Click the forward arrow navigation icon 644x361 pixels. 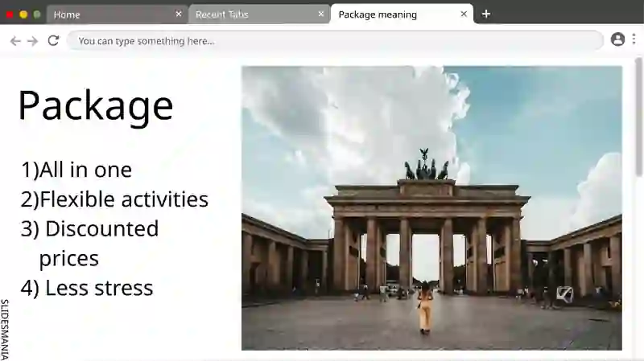click(32, 41)
